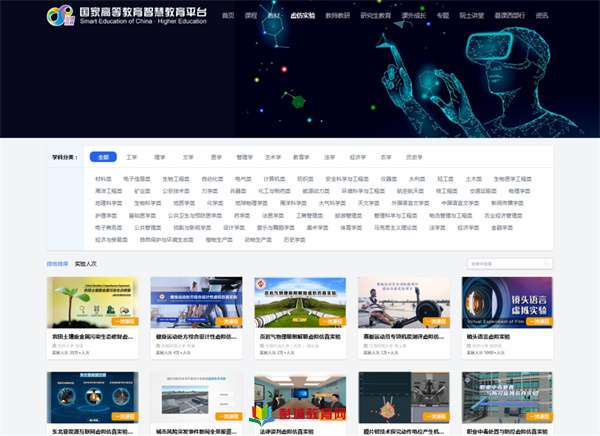Choose the 环境科学与工程类 sub-category
This screenshot has width=600, height=436.
(x=363, y=191)
